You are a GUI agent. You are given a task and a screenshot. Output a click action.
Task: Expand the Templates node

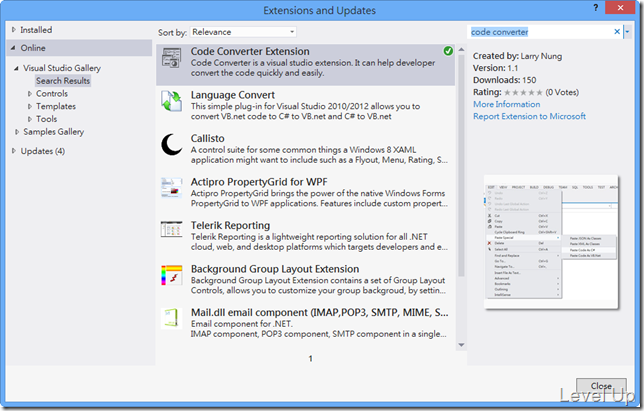tap(30, 106)
